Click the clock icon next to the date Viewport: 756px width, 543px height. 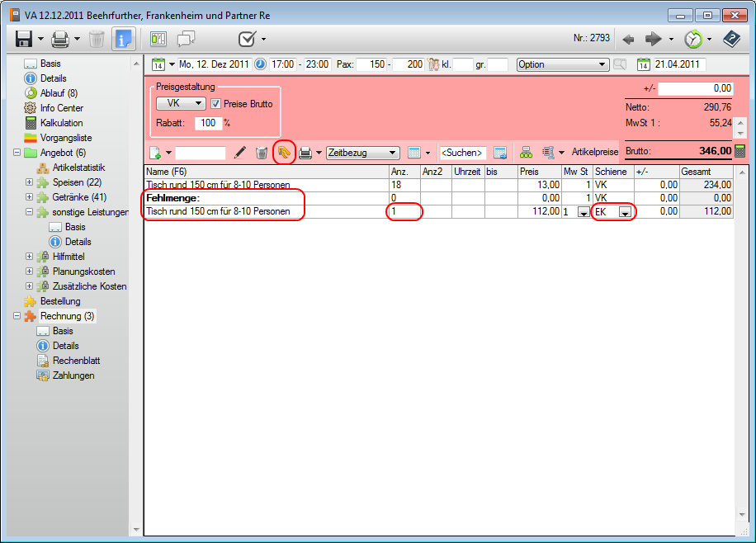260,64
